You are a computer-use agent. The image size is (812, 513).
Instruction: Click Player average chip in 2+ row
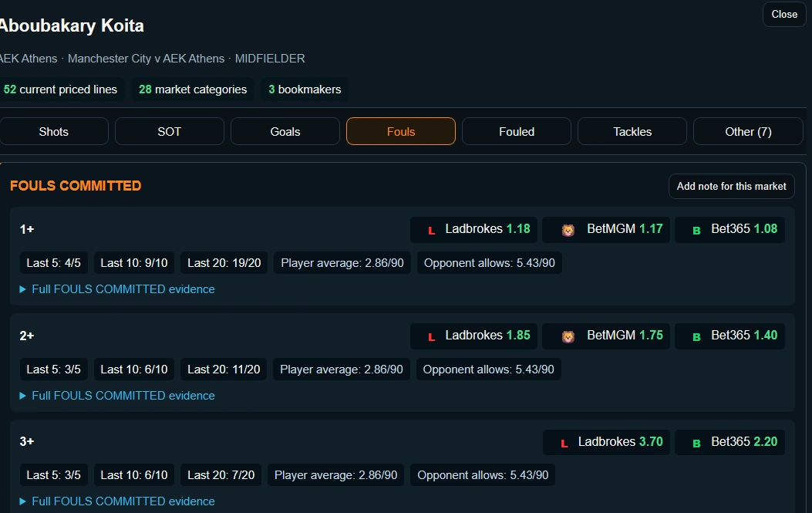tap(342, 370)
